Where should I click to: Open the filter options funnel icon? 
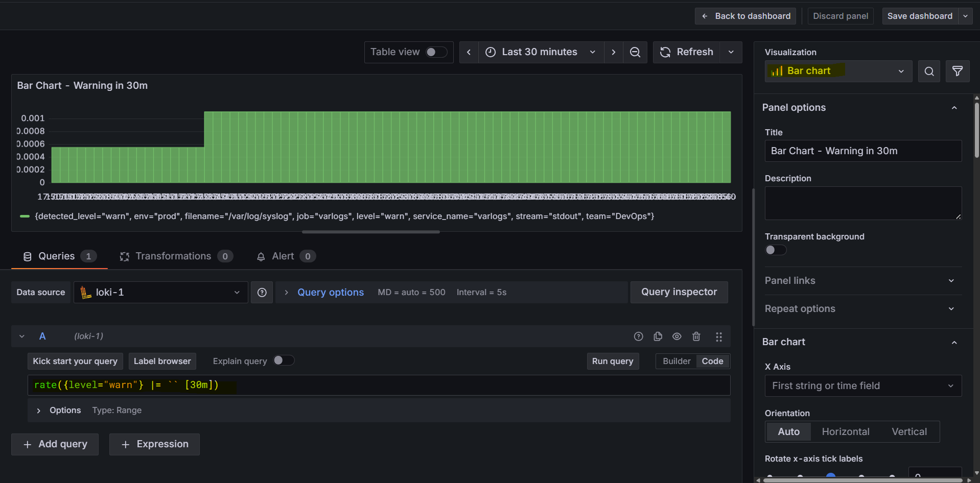(x=958, y=71)
